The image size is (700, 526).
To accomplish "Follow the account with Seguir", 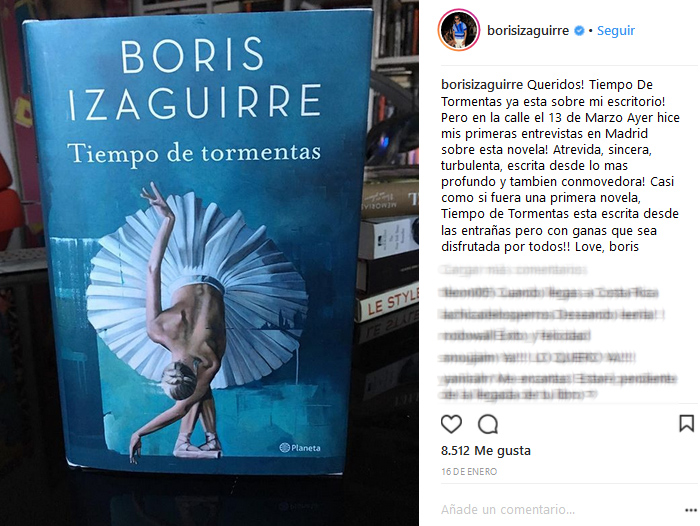I will (616, 30).
